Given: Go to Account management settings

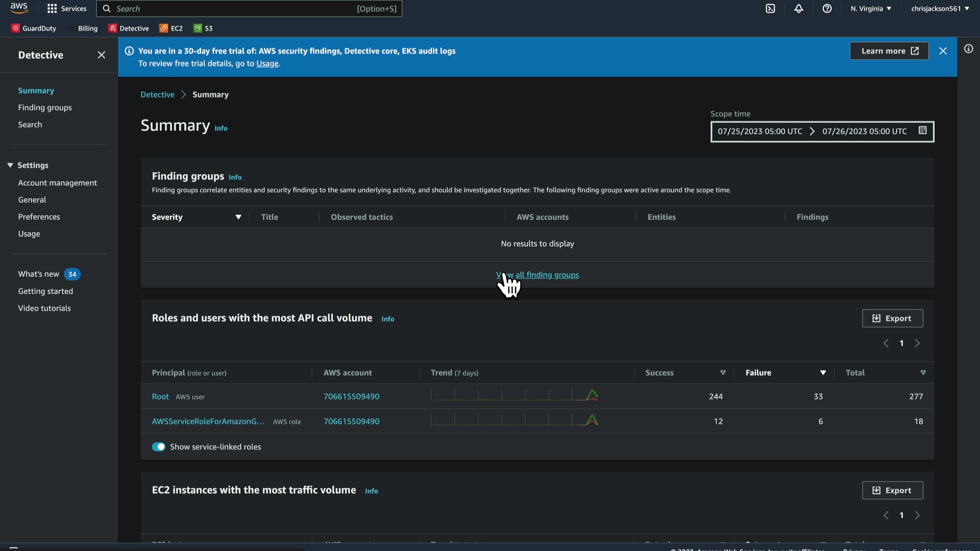Looking at the screenshot, I should click(x=57, y=183).
